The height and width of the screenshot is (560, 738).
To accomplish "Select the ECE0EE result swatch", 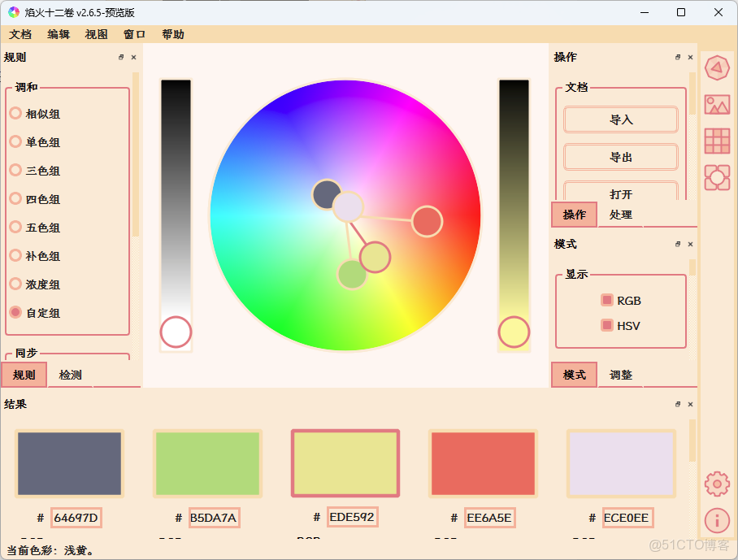I will [x=621, y=463].
